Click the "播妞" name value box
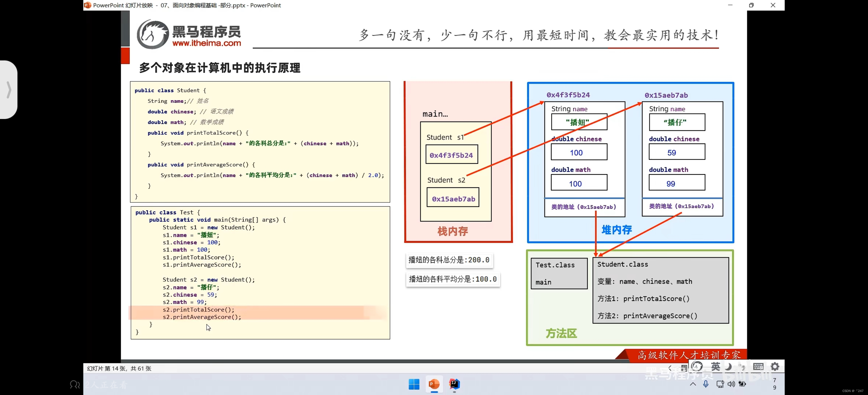 [x=579, y=122]
